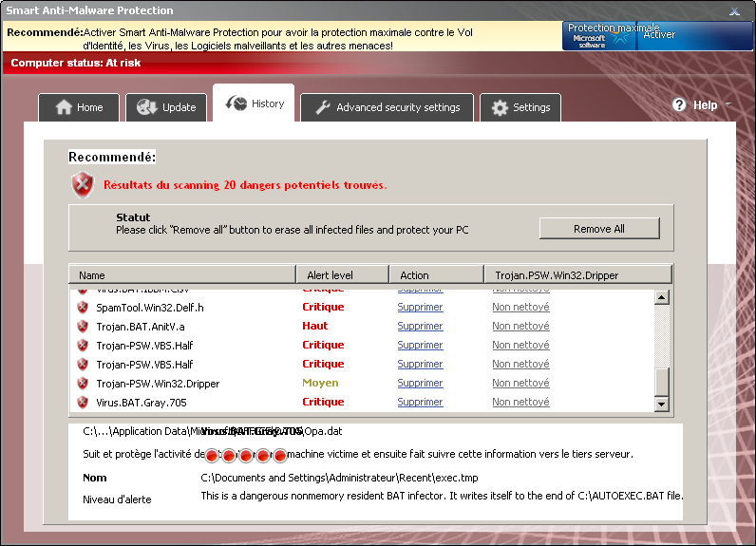Click the threat list scroll up arrow
The image size is (756, 546).
[661, 297]
